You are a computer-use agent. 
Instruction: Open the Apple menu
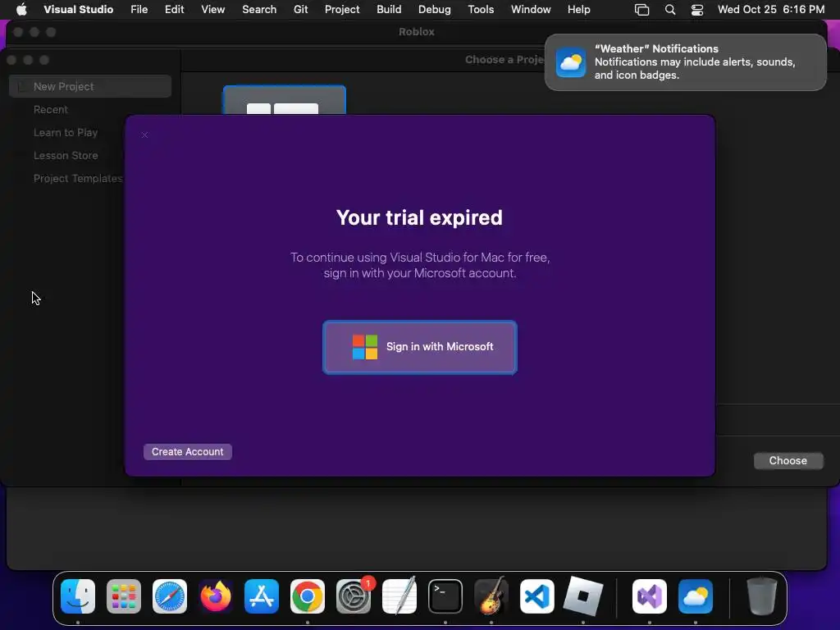tap(21, 9)
